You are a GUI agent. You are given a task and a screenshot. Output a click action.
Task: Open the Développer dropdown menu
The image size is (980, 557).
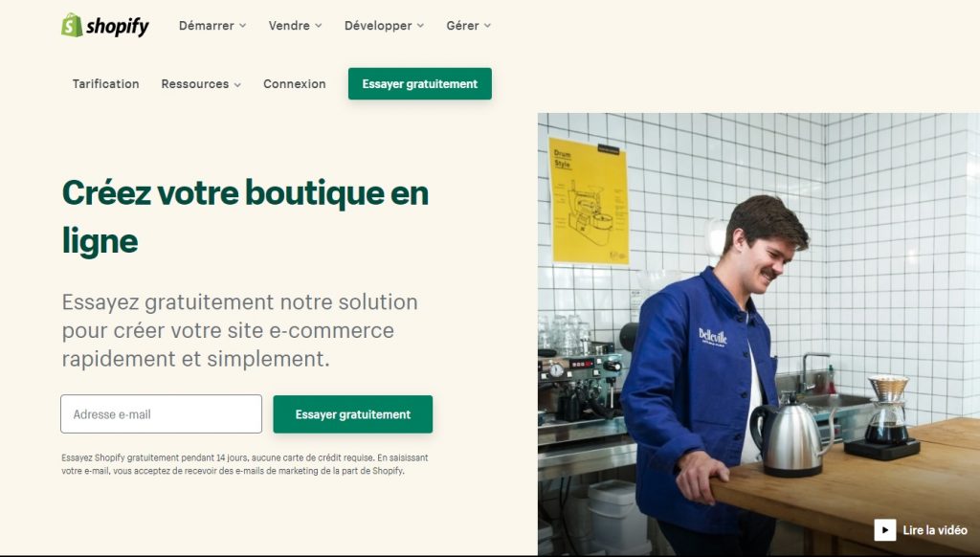(x=385, y=26)
